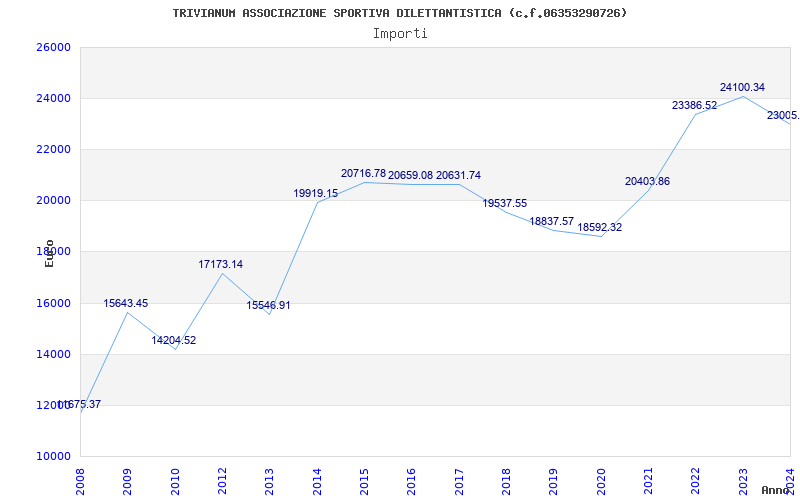This screenshot has height=500, width=800.
Task: Click data label 20716.78
Action: tap(363, 173)
